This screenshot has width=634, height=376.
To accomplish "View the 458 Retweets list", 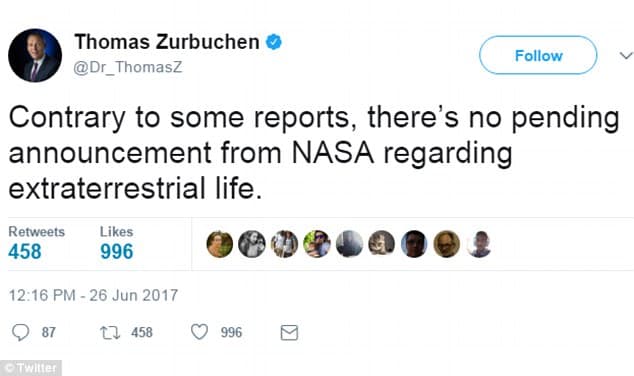I will pos(36,243).
